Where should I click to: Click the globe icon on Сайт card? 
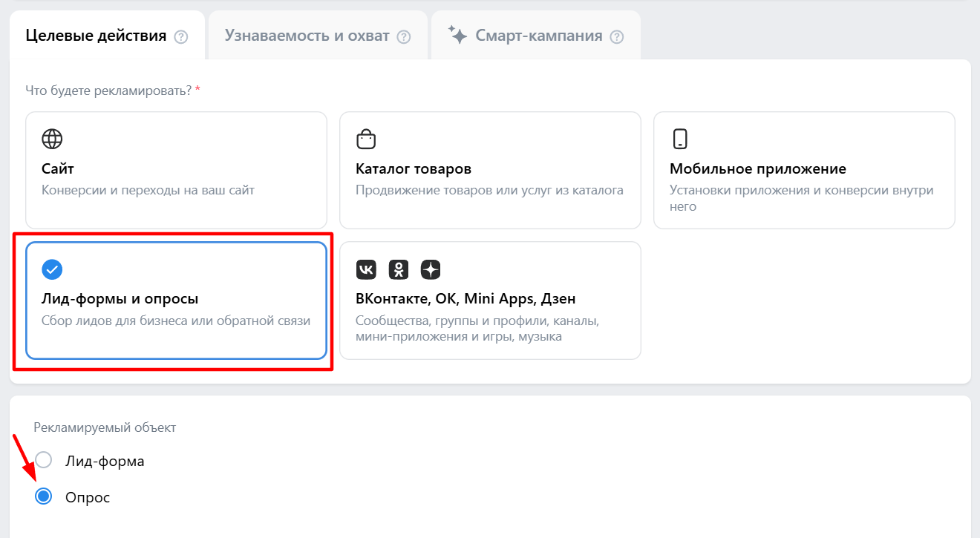[x=52, y=139]
